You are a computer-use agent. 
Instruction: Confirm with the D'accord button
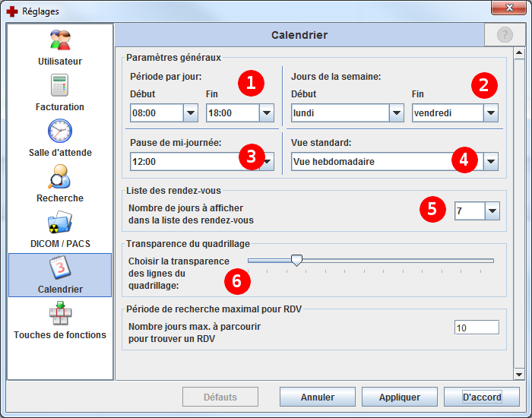coord(482,397)
